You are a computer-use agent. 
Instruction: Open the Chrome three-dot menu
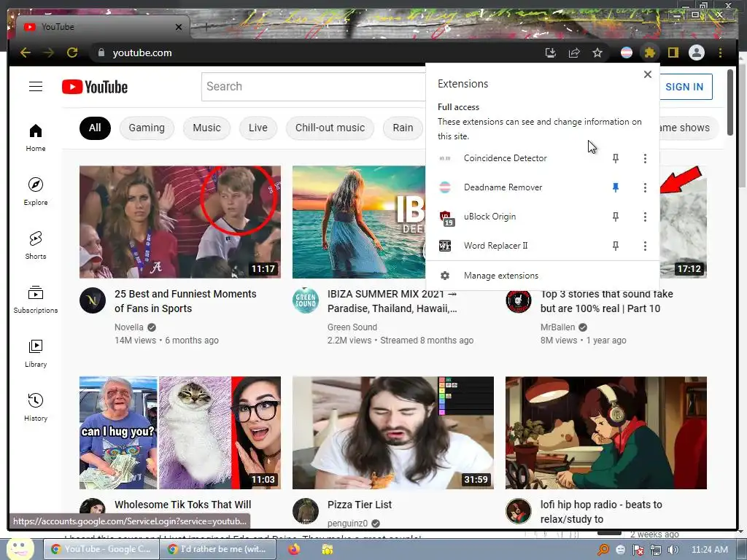click(720, 52)
